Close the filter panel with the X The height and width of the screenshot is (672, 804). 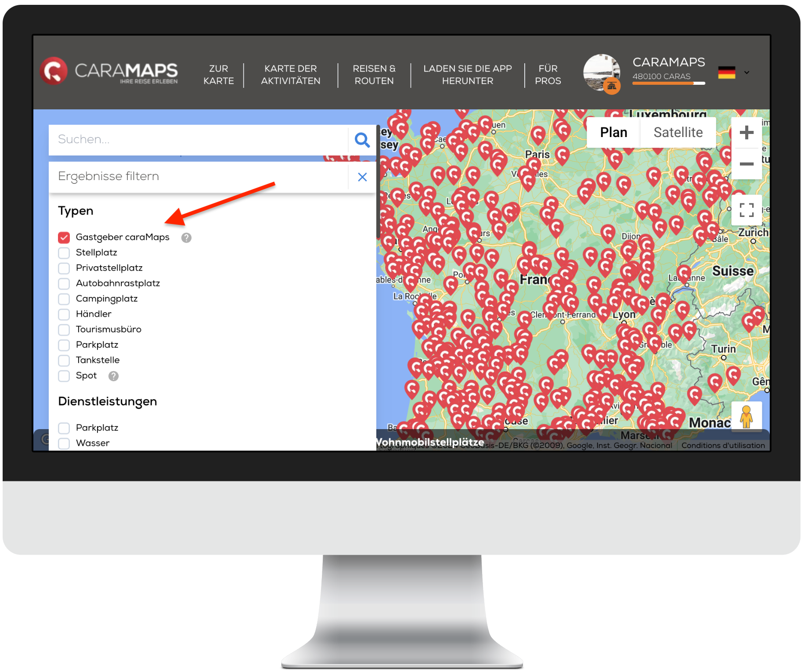[x=362, y=177]
